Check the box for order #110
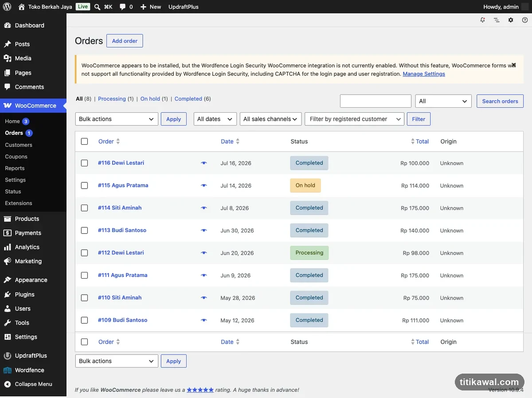 tap(84, 298)
